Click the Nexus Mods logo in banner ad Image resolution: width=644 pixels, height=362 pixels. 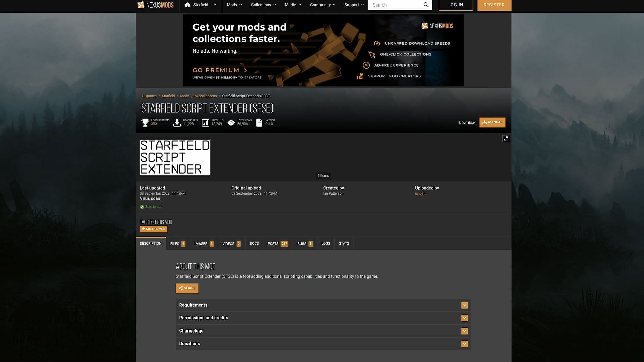pos(437,26)
